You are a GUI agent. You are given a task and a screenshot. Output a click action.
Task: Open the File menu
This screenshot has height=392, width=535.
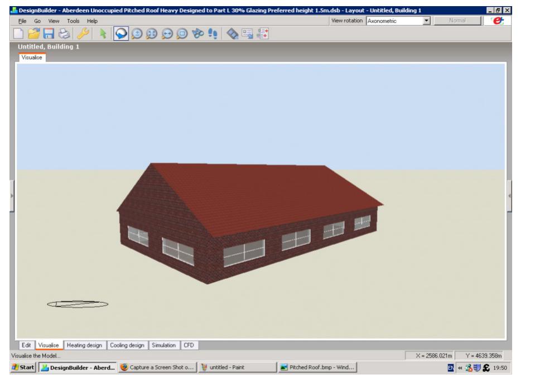click(22, 21)
